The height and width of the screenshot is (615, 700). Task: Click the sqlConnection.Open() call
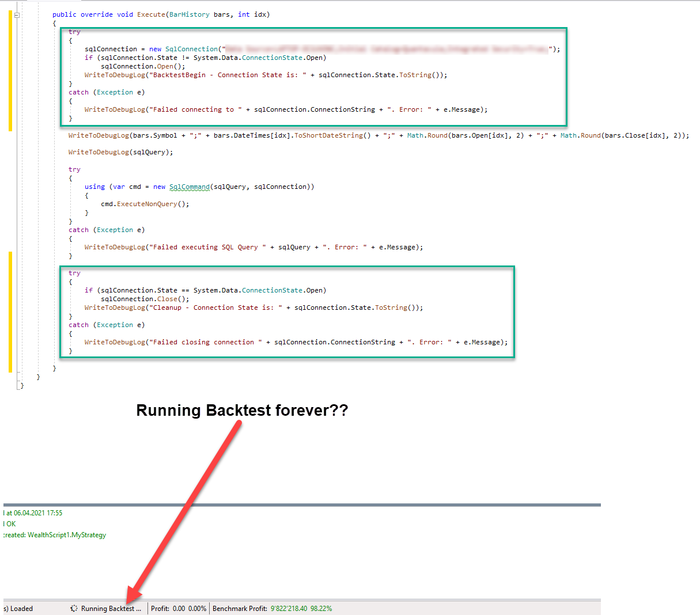click(143, 66)
